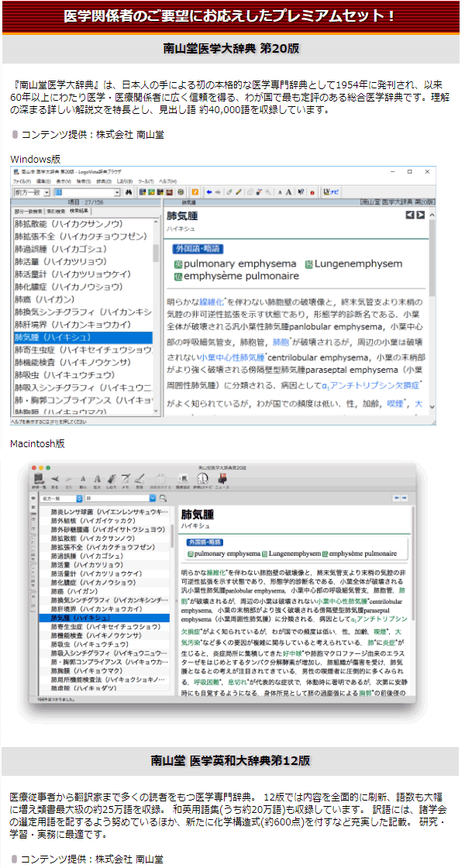This screenshot has width=465, height=868.
Task: Open the ファイル(F) menu
Action: 22,181
